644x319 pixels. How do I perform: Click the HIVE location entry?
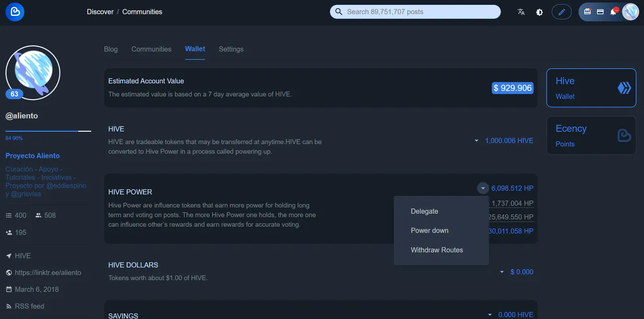(19, 256)
